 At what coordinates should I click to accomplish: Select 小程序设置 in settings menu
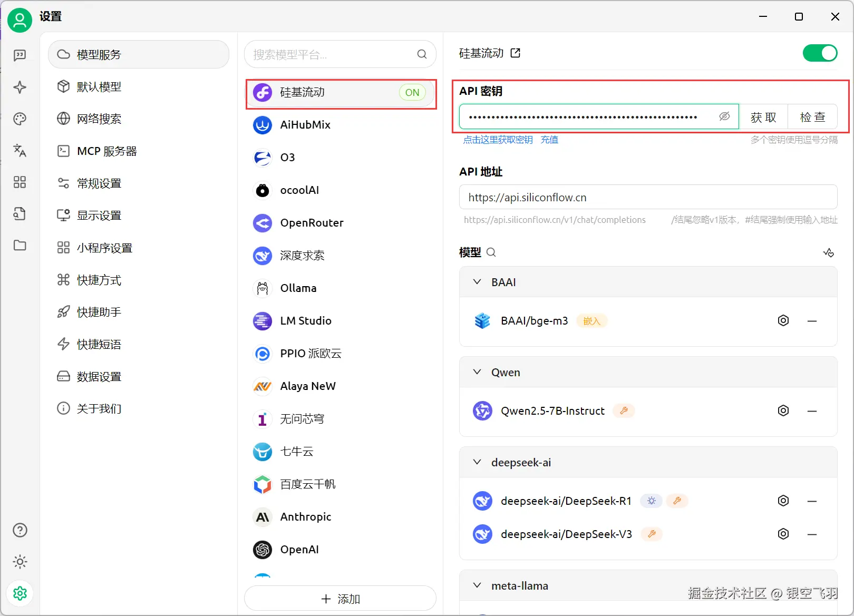139,248
